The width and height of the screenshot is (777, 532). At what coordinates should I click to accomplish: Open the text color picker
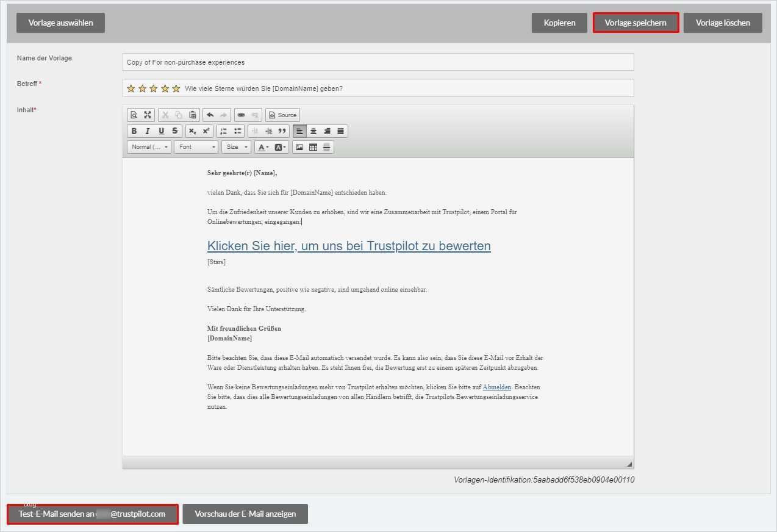tap(263, 147)
